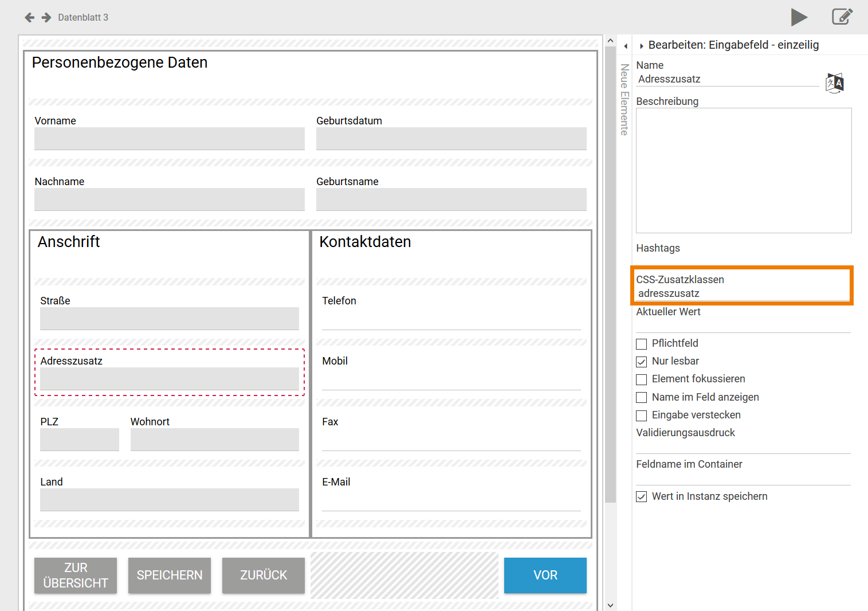This screenshot has width=868, height=611.
Task: Open the edit mode pencil icon
Action: 842,17
